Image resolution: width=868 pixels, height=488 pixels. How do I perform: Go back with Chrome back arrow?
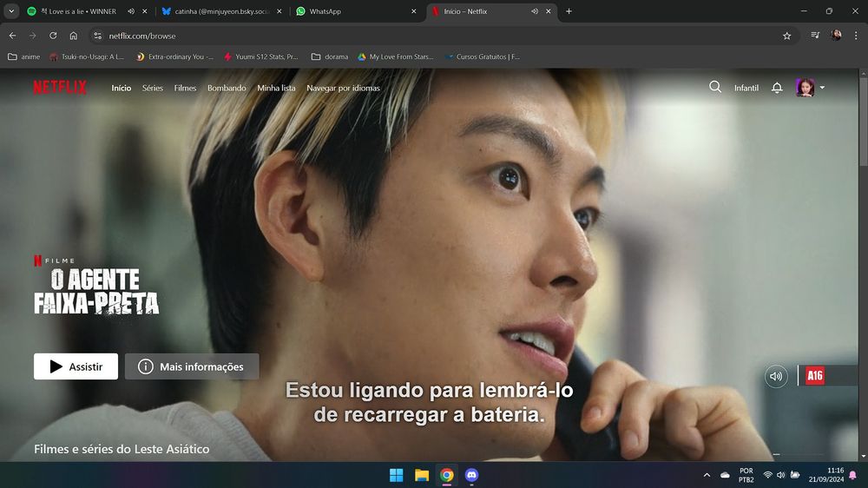[x=13, y=36]
